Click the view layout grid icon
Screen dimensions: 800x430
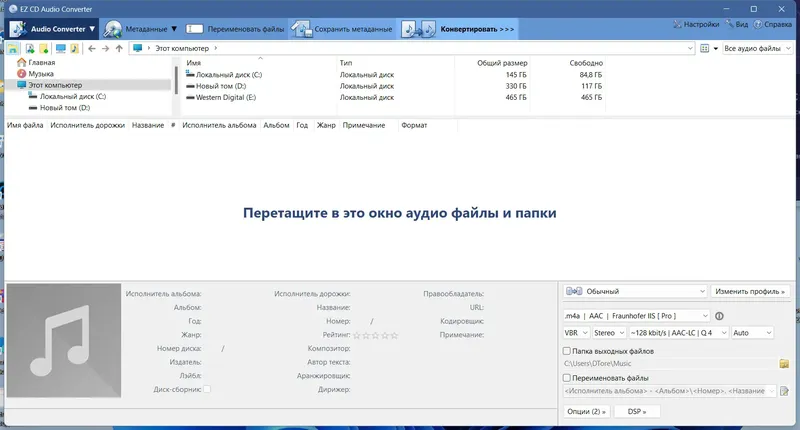[x=705, y=48]
